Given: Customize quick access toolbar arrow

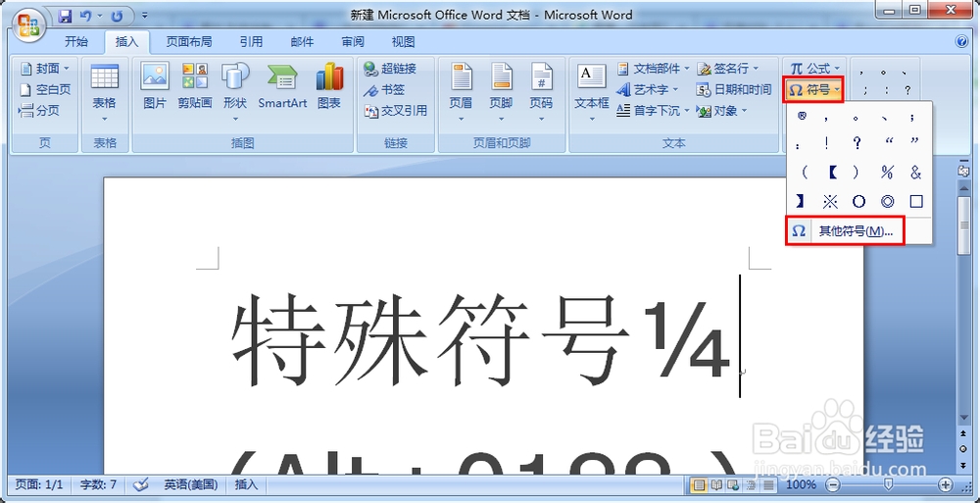Looking at the screenshot, I should pos(145,15).
